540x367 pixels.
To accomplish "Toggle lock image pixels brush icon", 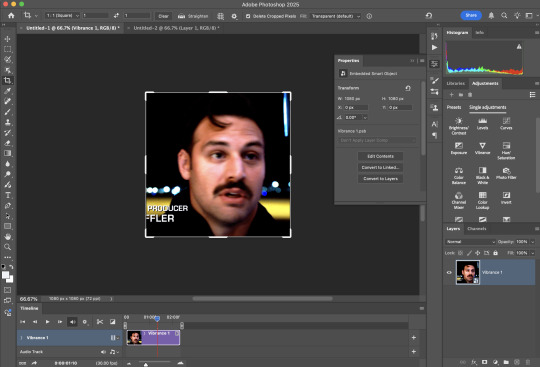I will 469,253.
